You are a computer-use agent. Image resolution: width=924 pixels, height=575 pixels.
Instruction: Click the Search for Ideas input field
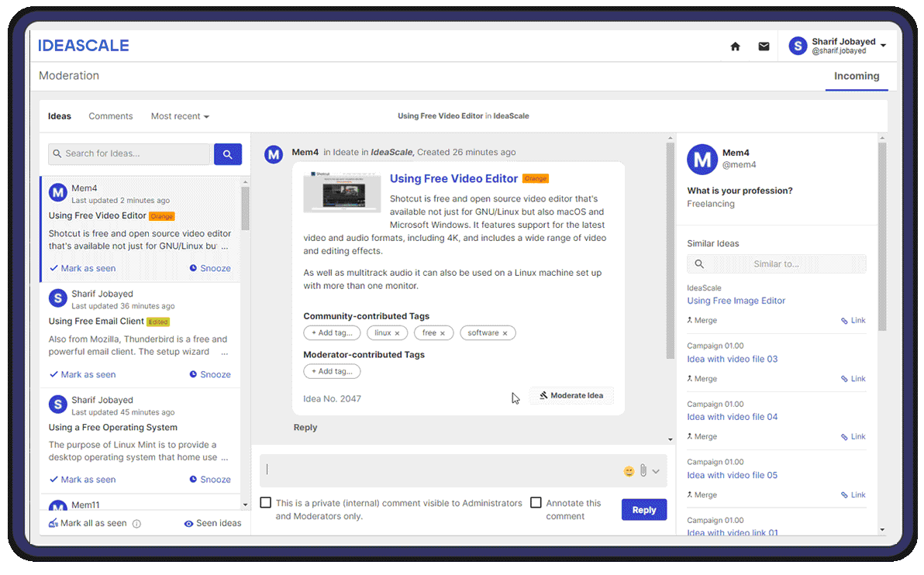129,154
